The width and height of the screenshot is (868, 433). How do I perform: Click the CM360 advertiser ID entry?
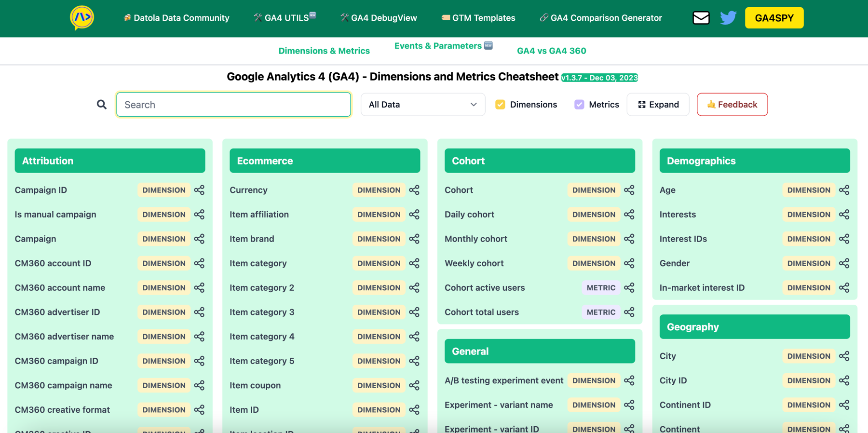click(x=57, y=312)
